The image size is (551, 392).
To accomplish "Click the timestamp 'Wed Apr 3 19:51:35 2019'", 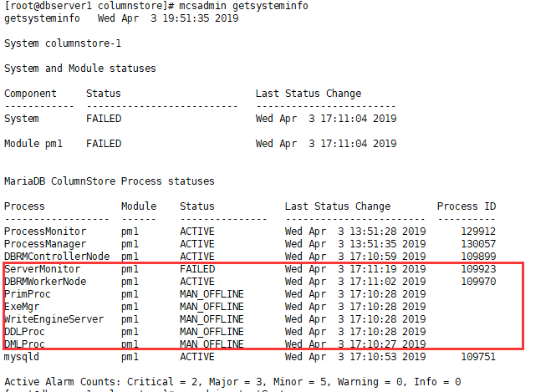I will click(168, 18).
